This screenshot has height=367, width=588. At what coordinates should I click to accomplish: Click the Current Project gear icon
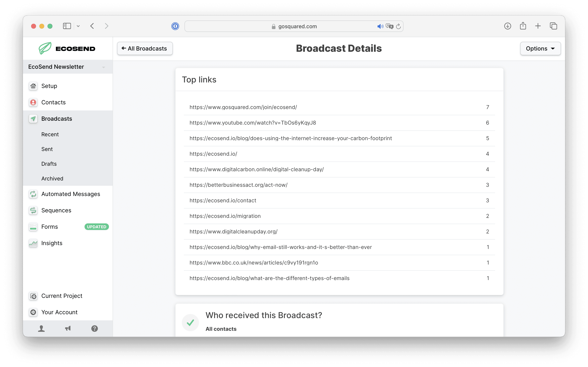[x=33, y=296]
